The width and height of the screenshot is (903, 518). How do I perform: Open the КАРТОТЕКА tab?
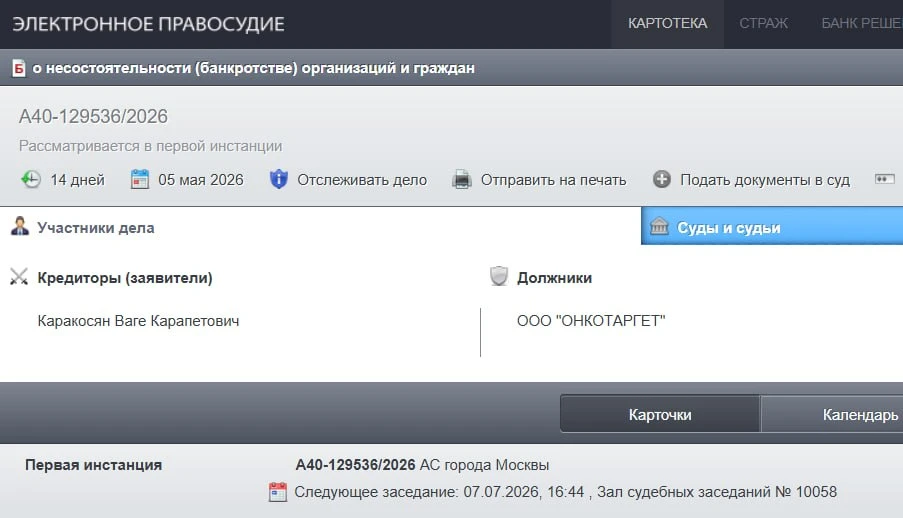click(x=667, y=24)
